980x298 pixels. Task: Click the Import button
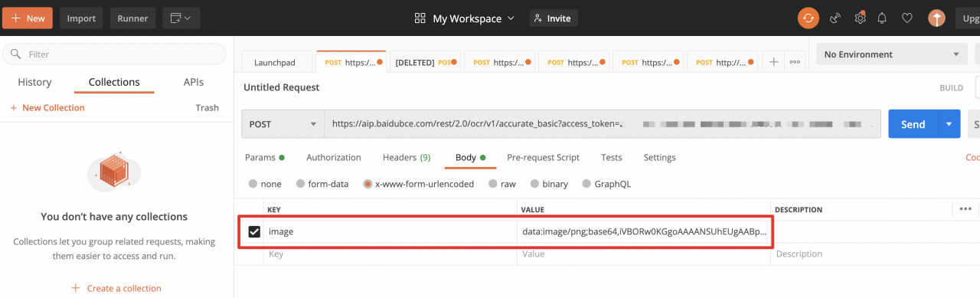pos(81,18)
